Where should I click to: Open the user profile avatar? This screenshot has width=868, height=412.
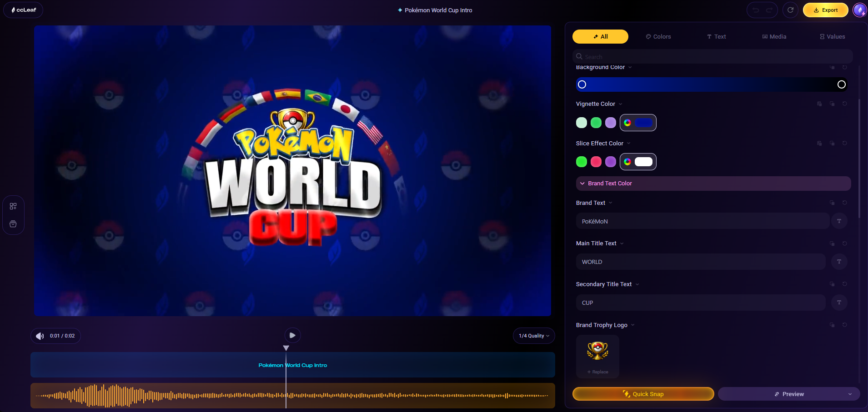859,10
